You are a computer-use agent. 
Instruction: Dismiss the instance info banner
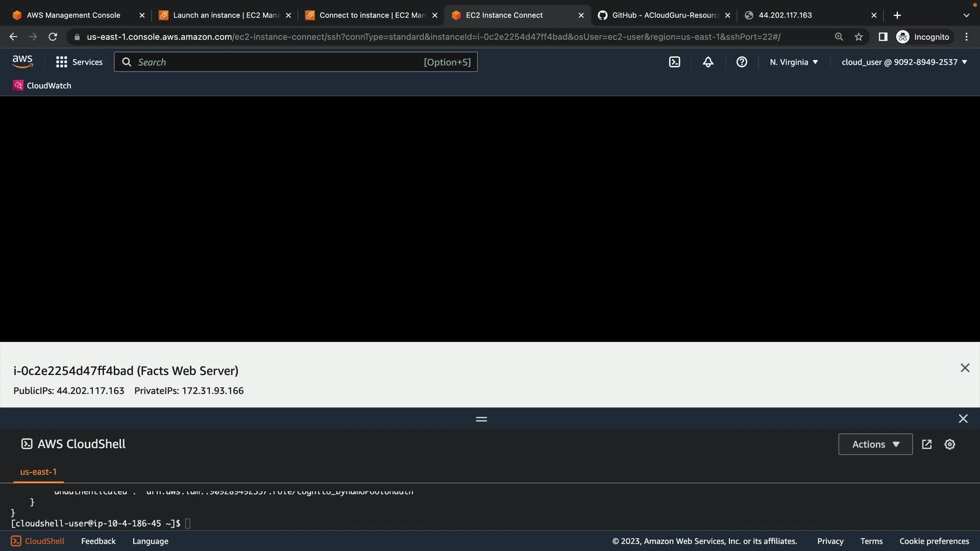coord(965,368)
